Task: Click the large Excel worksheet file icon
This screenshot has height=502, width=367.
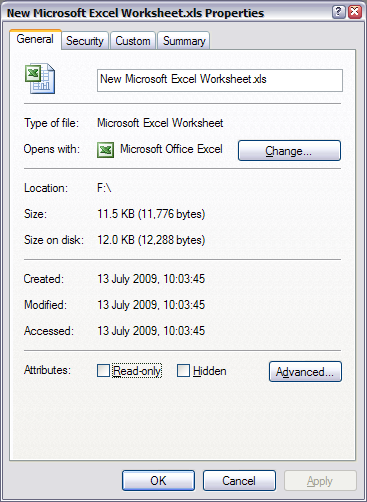Action: point(40,79)
